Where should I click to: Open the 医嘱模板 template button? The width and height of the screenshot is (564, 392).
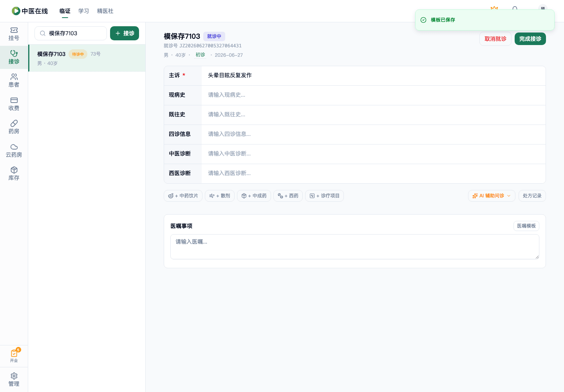click(526, 226)
